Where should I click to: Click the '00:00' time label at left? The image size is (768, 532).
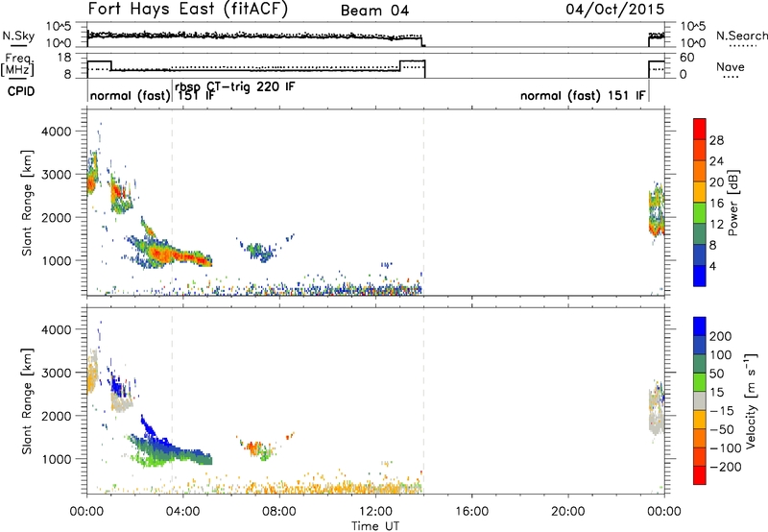(x=86, y=512)
